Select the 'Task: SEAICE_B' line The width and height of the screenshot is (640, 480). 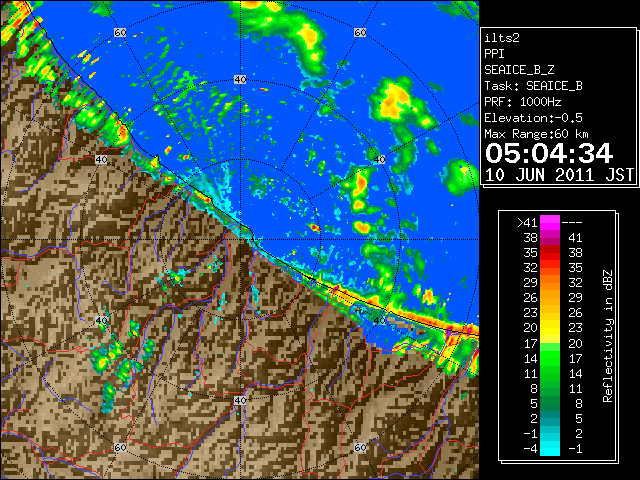(533, 86)
